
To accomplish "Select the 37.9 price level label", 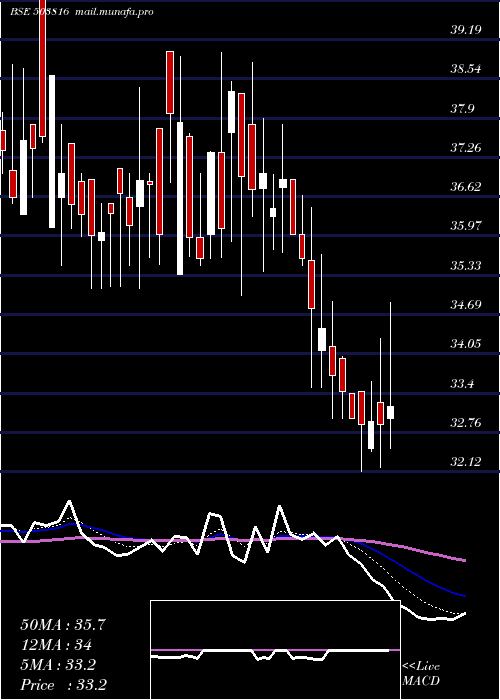I will [462, 109].
